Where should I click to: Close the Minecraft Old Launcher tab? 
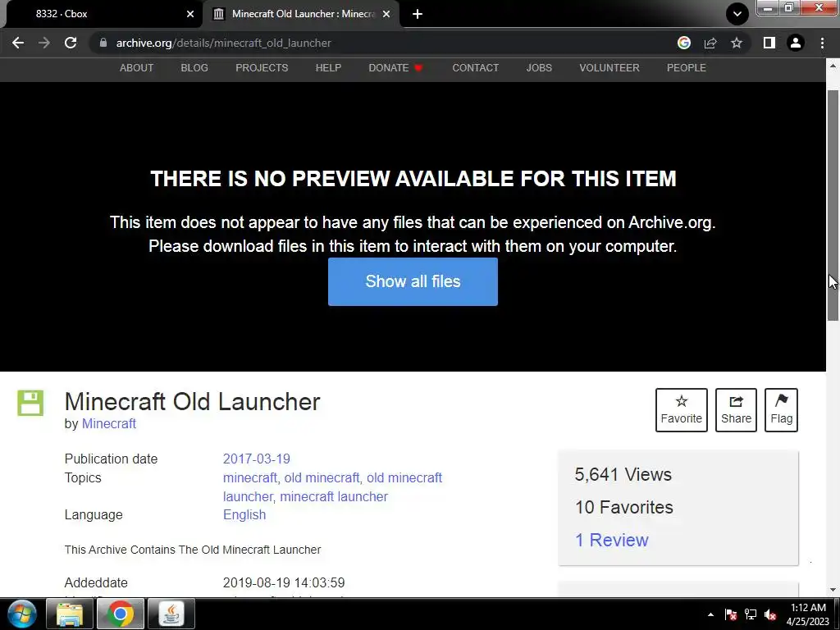tap(386, 14)
